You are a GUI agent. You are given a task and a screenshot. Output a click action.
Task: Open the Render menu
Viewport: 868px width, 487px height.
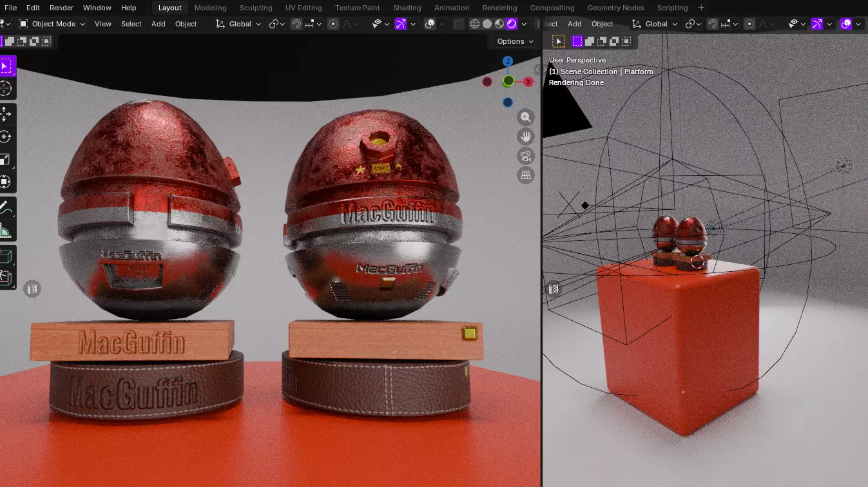click(61, 8)
